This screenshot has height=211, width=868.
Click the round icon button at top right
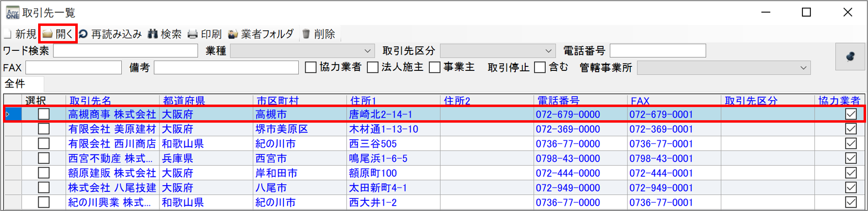[850, 57]
